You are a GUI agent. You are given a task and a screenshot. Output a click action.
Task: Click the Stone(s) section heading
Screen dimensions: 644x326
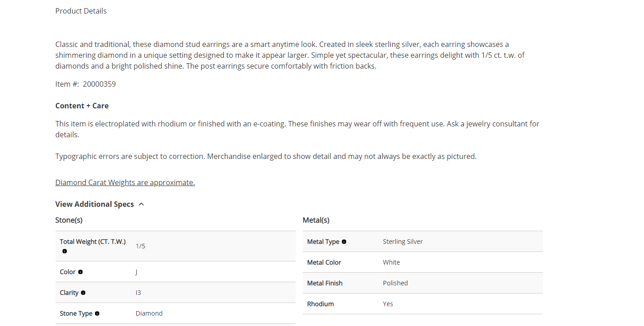pyautogui.click(x=69, y=220)
